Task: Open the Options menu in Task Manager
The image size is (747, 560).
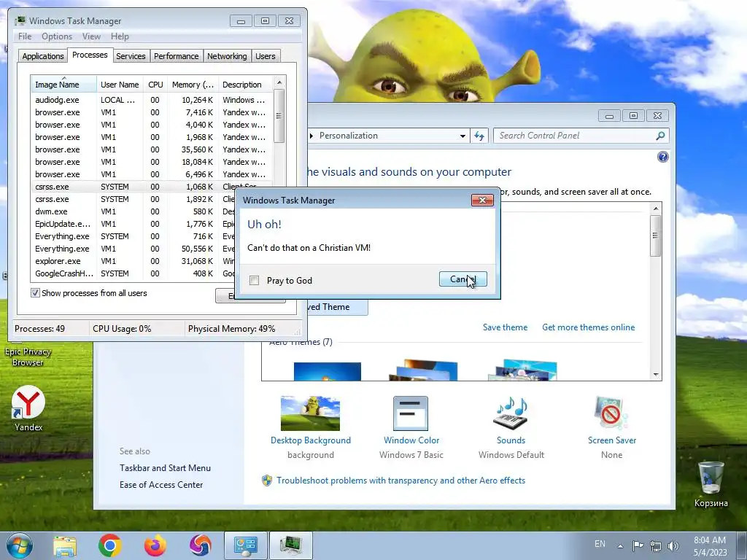Action: pos(57,36)
